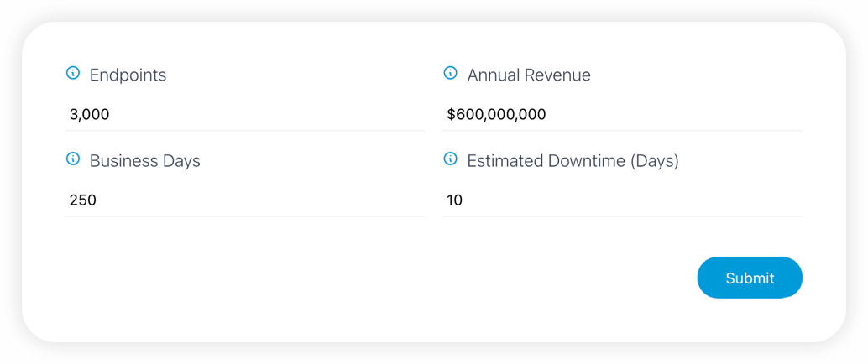Click the underline beneath the Endpoints field
This screenshot has width=868, height=364.
tap(244, 131)
